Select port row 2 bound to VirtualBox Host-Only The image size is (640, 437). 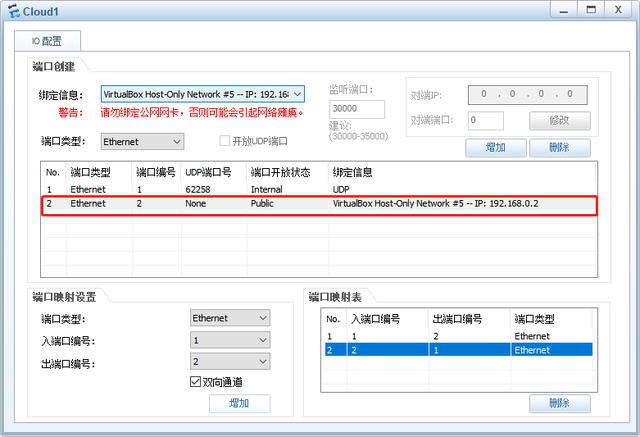pyautogui.click(x=318, y=204)
